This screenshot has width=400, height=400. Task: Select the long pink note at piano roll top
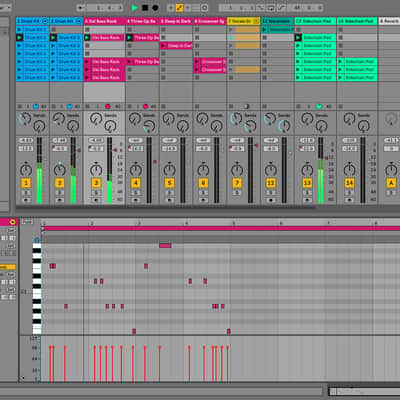click(x=165, y=246)
